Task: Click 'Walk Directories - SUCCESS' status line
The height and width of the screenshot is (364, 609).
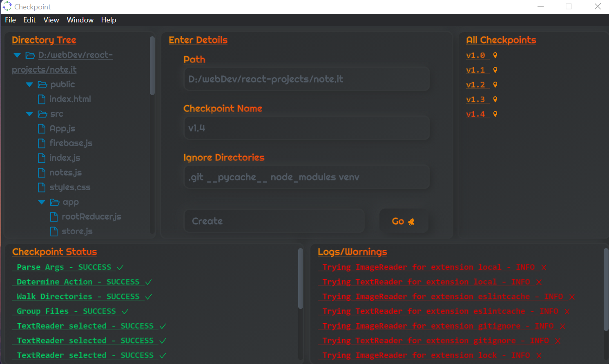Action: pos(78,297)
